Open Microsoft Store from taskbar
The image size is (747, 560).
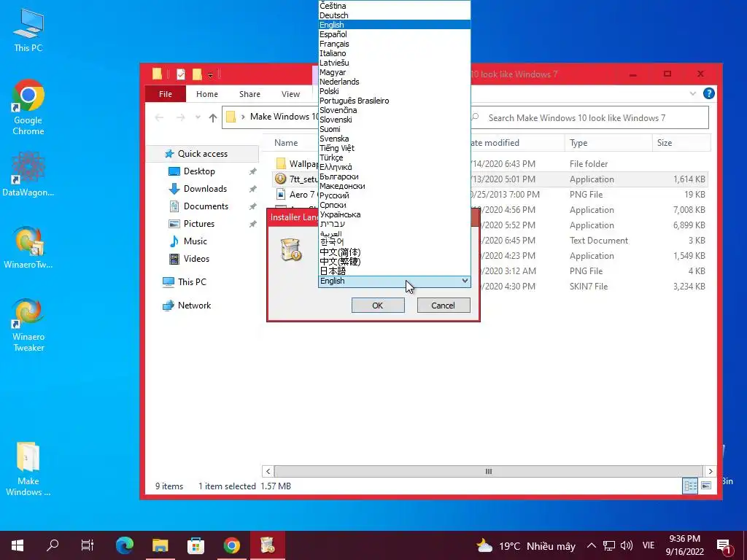pos(196,545)
